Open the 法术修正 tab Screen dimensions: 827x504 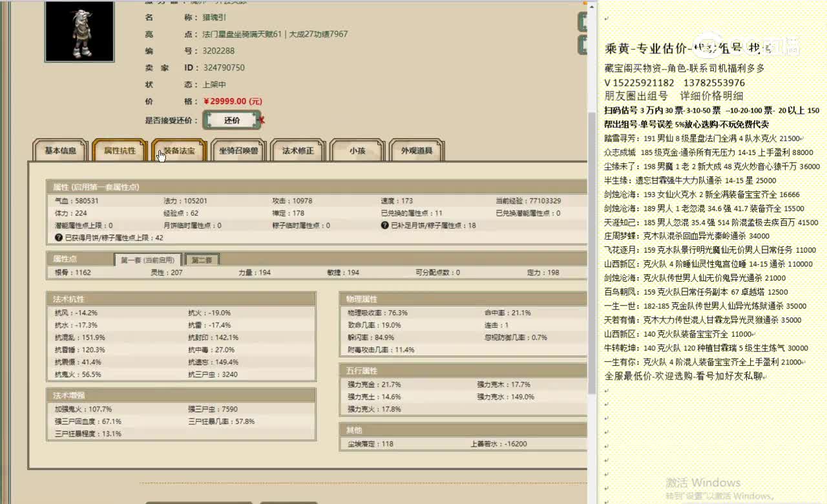coord(298,151)
